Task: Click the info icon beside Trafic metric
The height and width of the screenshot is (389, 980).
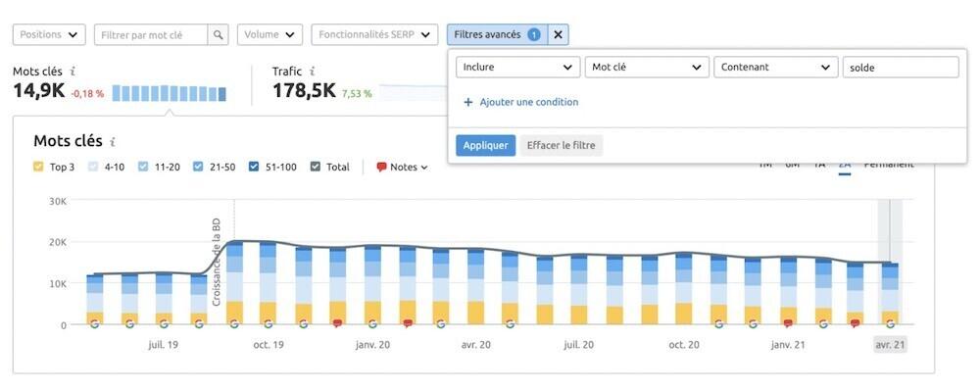Action: click(312, 72)
